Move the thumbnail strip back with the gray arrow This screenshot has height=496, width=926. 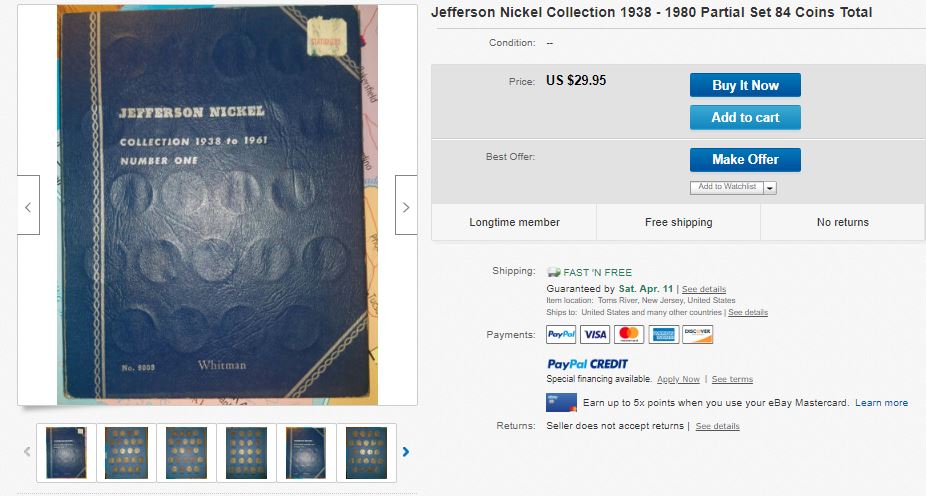click(x=27, y=452)
